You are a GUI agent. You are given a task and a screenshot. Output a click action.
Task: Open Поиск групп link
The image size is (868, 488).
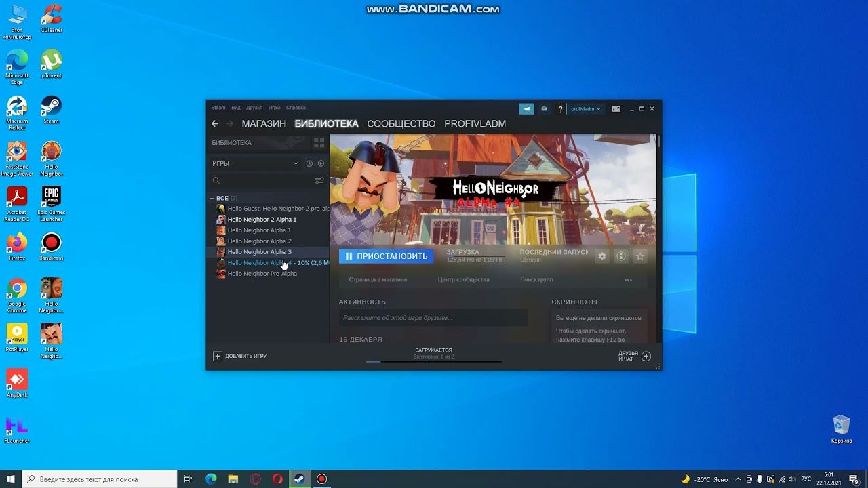pyautogui.click(x=536, y=280)
